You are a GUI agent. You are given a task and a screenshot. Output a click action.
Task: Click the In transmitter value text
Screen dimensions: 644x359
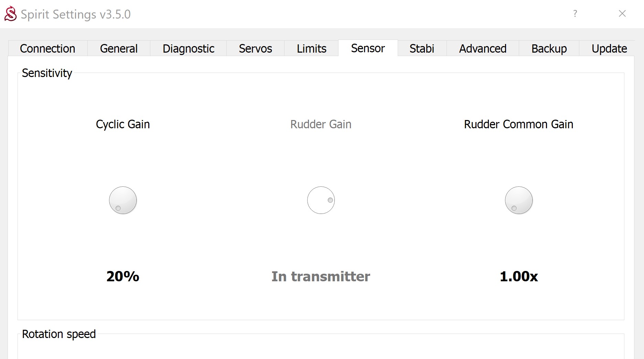pos(321,276)
